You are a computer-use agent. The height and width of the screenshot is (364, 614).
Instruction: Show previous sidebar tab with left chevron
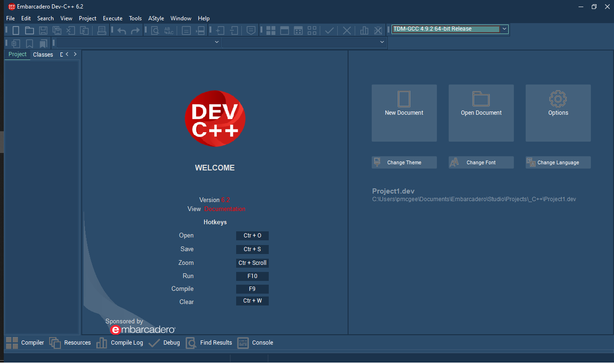tap(67, 54)
